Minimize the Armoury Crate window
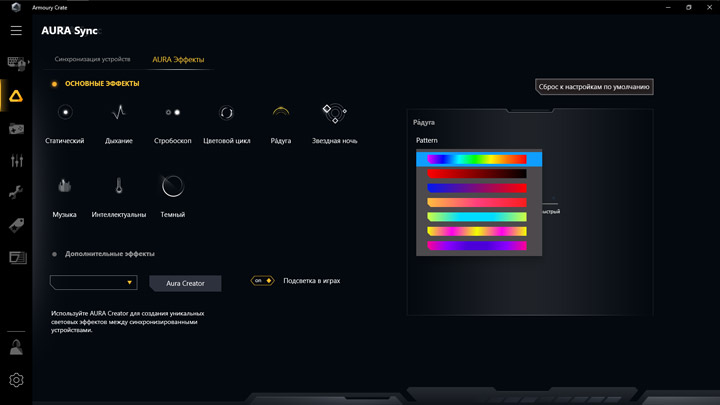Screen dimensions: 720x405 click(668, 7)
